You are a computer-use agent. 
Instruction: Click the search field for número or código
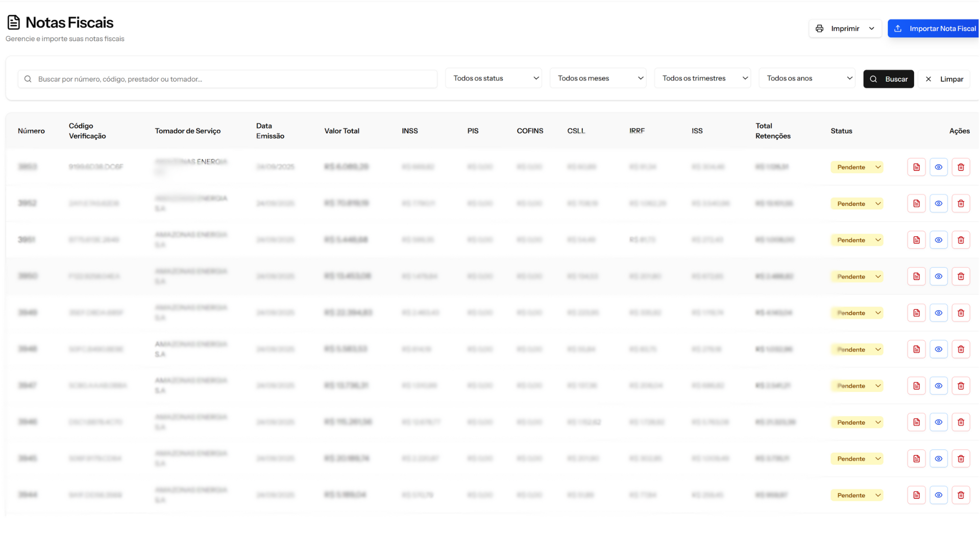(x=227, y=79)
